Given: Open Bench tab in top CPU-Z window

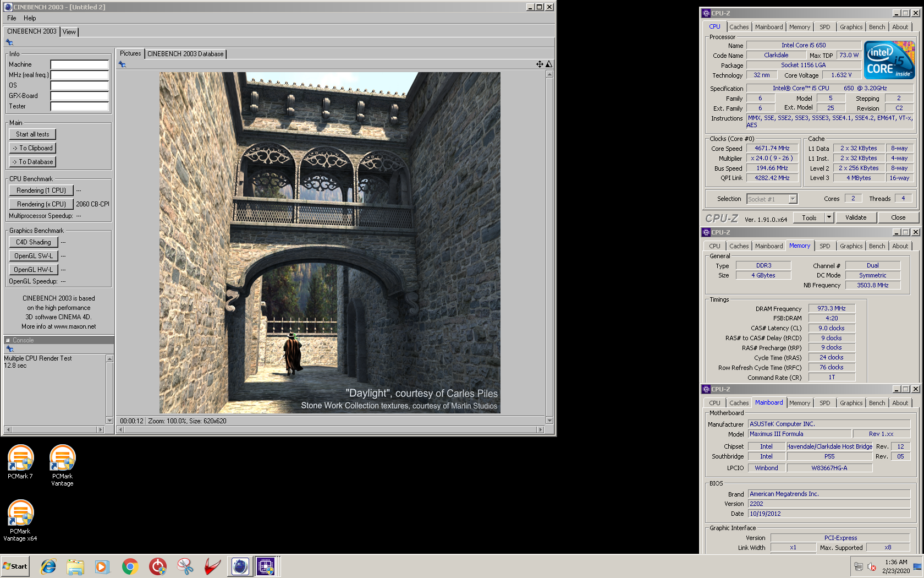Looking at the screenshot, I should pyautogui.click(x=877, y=27).
